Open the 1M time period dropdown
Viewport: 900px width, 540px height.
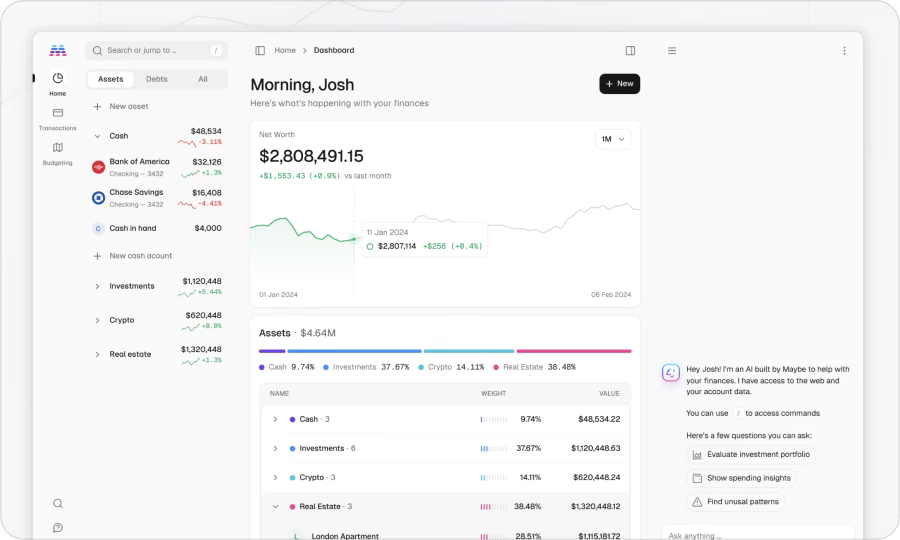613,139
